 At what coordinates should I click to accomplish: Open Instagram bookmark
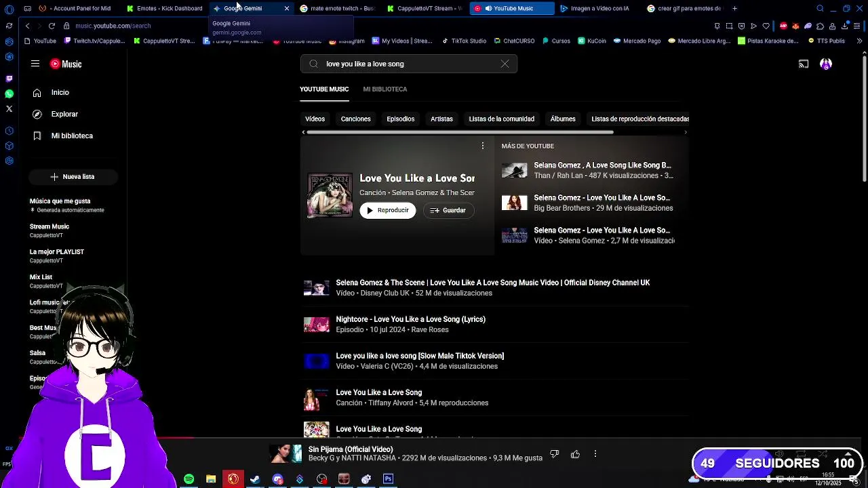point(347,41)
